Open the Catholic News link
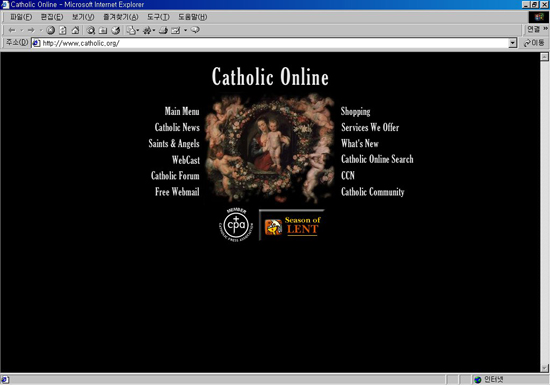 (x=177, y=127)
